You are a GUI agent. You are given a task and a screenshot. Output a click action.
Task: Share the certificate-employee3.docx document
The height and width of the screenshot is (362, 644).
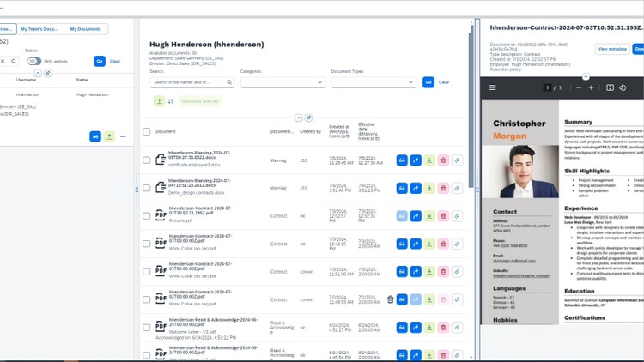[416, 160]
